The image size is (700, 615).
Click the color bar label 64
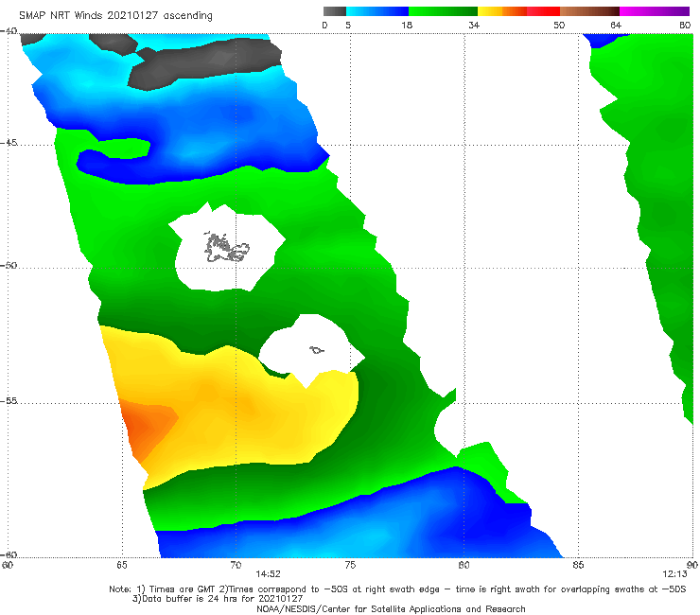pyautogui.click(x=616, y=25)
